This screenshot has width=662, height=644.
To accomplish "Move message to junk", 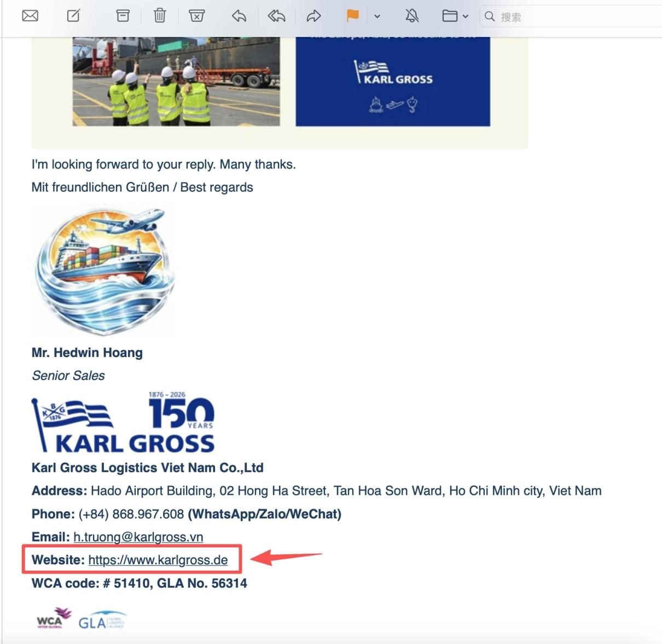I will pos(197,16).
